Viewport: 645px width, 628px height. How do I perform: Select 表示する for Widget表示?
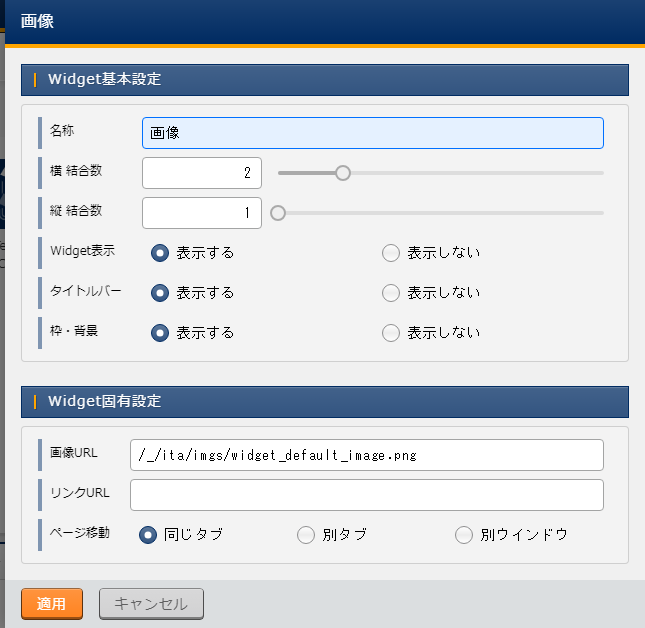tap(159, 253)
